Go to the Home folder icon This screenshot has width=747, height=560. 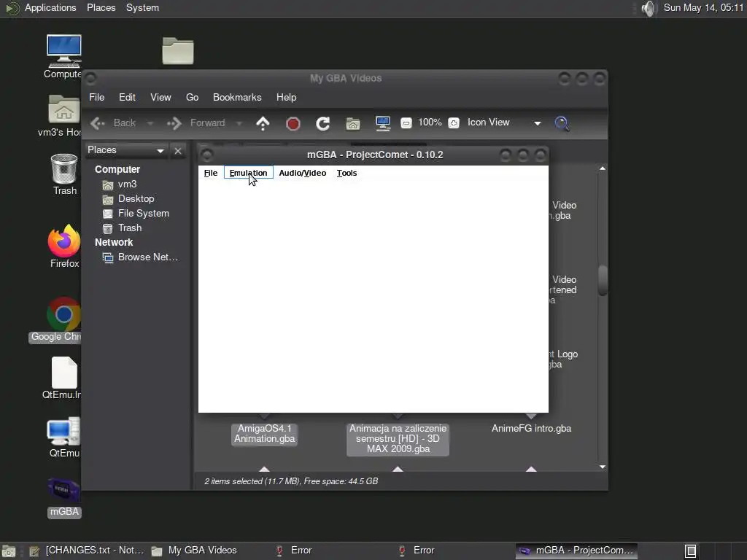(x=353, y=124)
